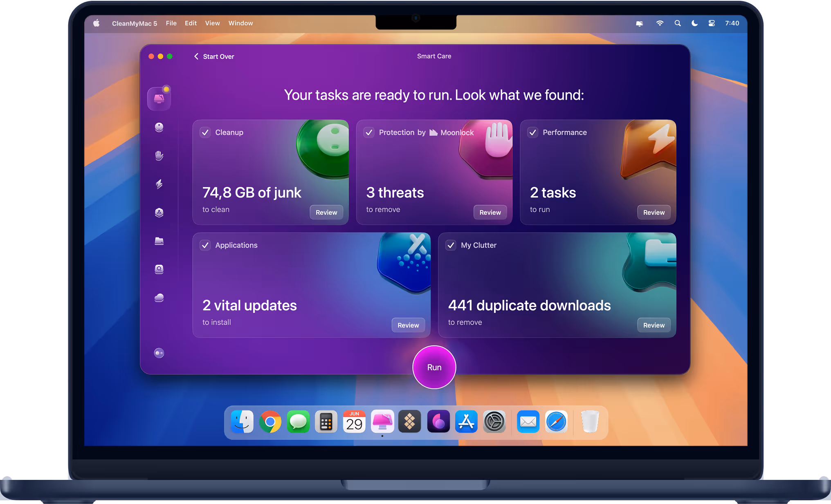Click CleanMyMac icon in the dock

click(x=382, y=422)
